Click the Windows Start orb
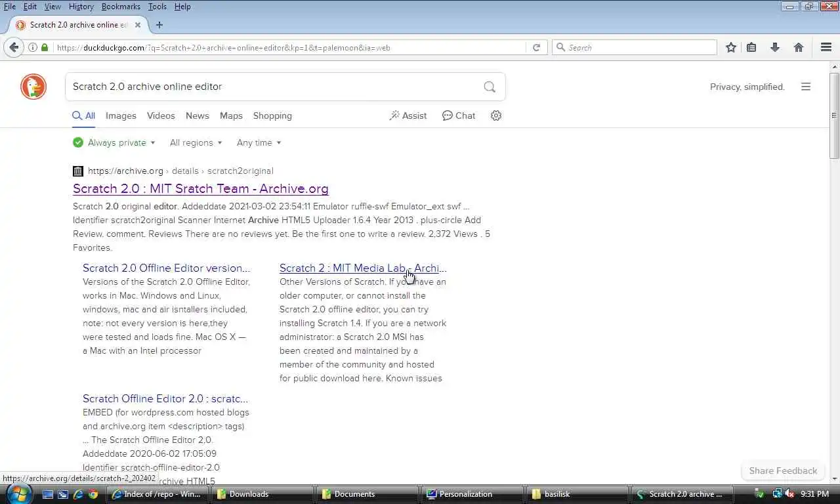 (18, 493)
